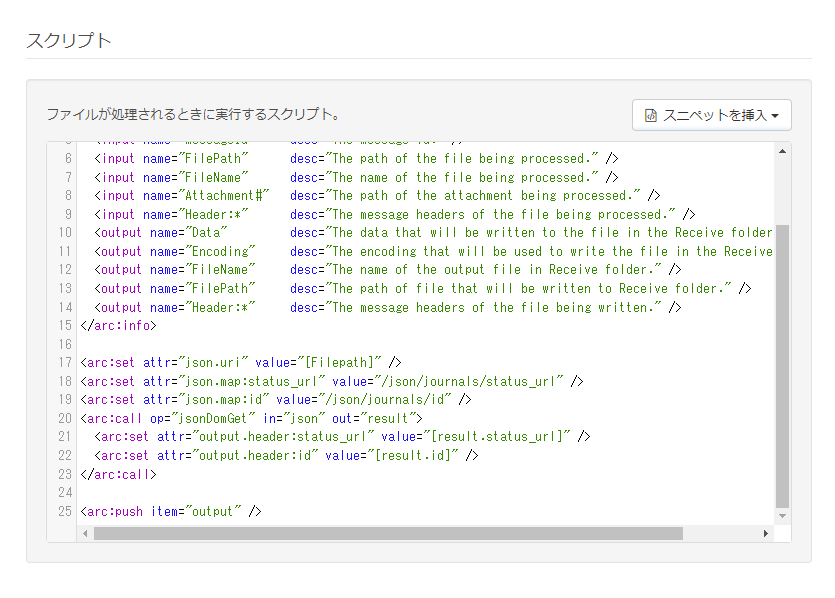Viewport: 835px width, 598px height.
Task: Open the スニペットを挿入 dropdown button
Action: pos(711,115)
